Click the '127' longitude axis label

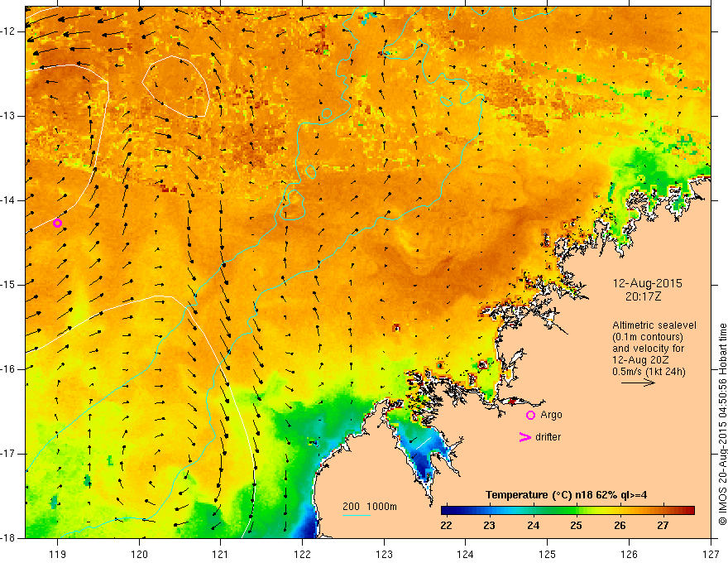pyautogui.click(x=711, y=554)
